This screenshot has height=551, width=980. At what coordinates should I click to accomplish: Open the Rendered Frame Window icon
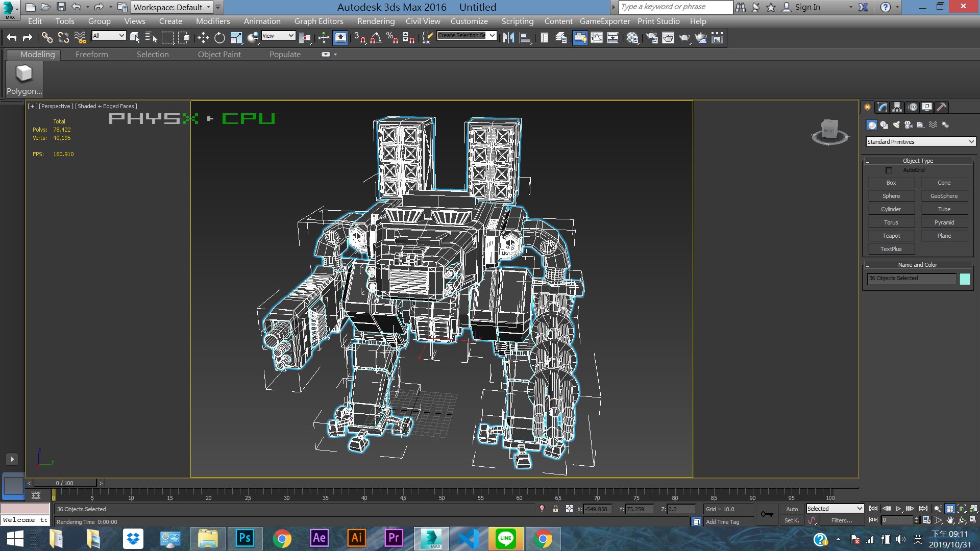[668, 37]
